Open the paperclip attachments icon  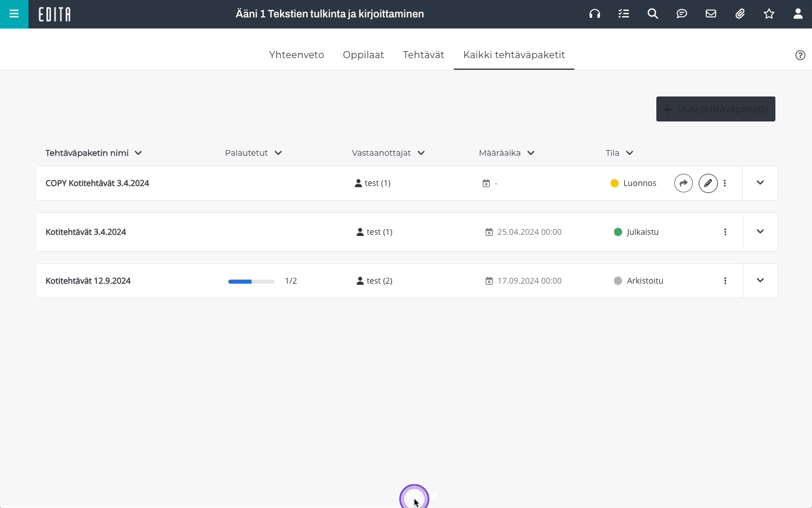pos(740,14)
